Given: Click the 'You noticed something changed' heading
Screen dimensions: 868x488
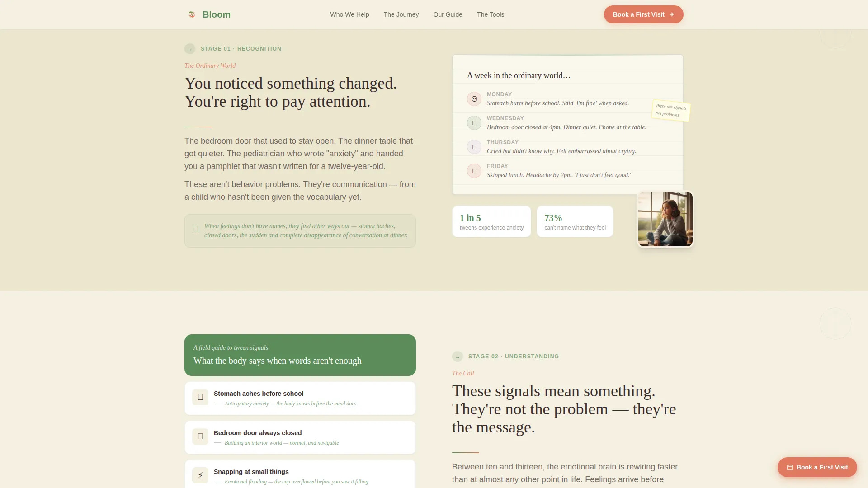Looking at the screenshot, I should tap(291, 92).
